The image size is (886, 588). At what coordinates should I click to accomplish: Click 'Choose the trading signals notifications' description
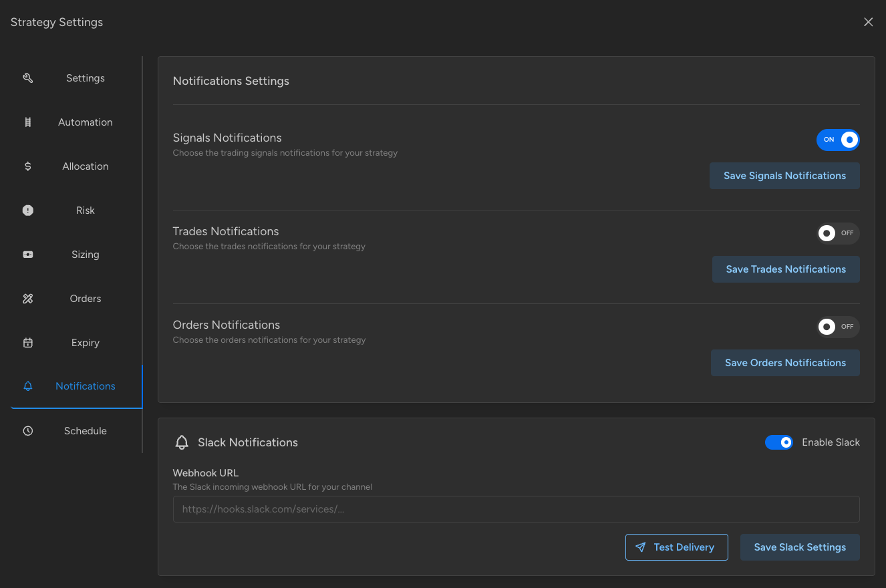(285, 153)
